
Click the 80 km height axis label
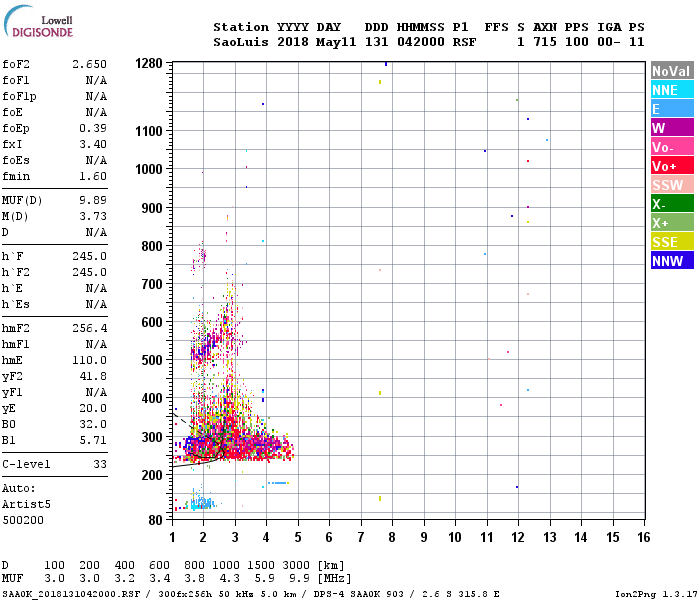click(x=156, y=520)
